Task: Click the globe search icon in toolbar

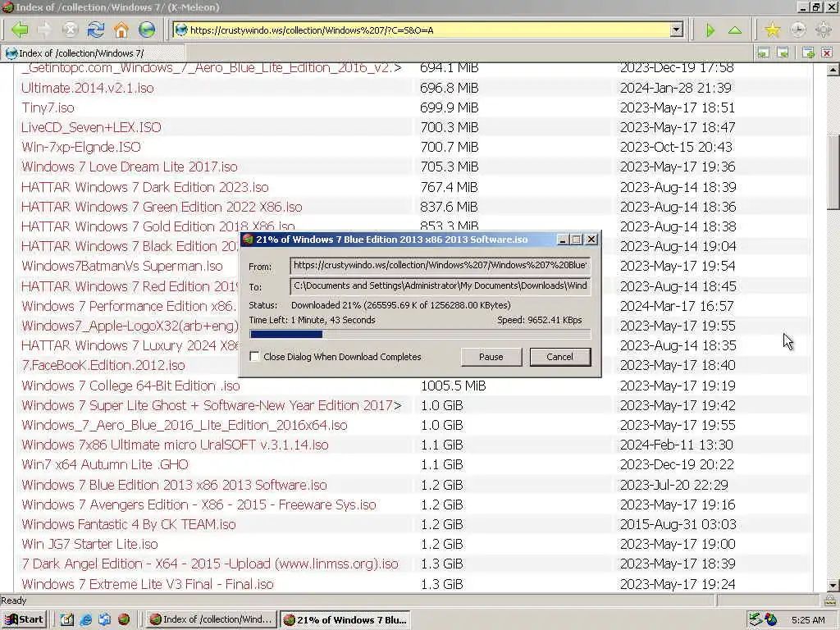Action: [x=147, y=30]
